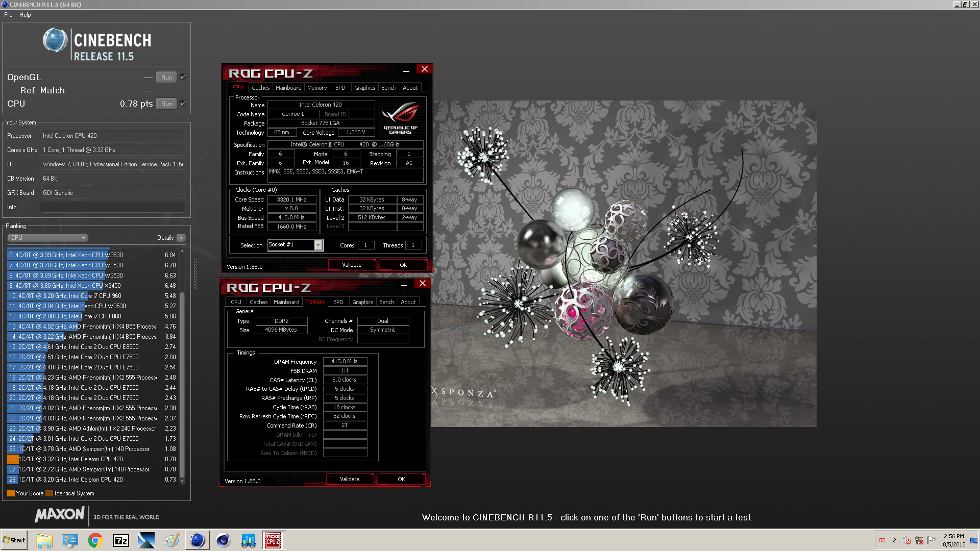Viewport: 980px width, 551px height.
Task: Open the Control Panel taskbar icon
Action: 70,540
